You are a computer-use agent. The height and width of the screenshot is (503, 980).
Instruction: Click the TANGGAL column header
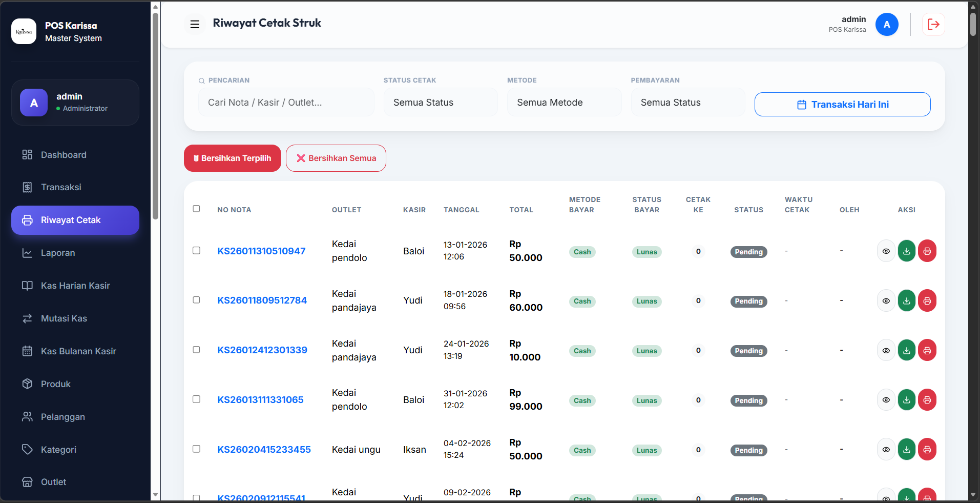(462, 210)
